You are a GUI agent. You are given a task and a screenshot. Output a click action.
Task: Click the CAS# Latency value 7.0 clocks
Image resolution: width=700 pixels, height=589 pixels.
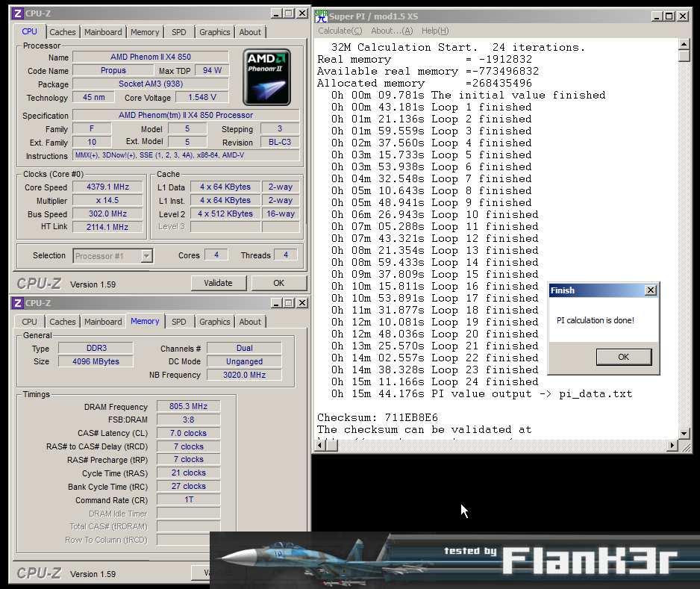188,433
